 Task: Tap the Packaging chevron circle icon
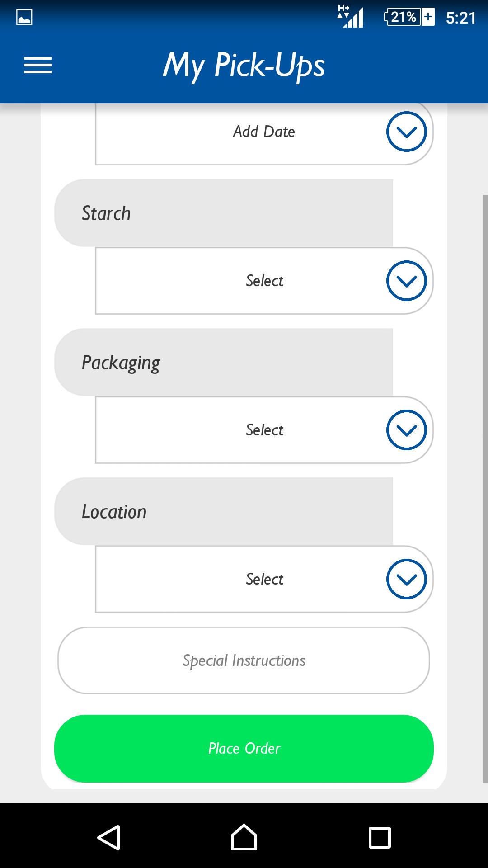[407, 430]
